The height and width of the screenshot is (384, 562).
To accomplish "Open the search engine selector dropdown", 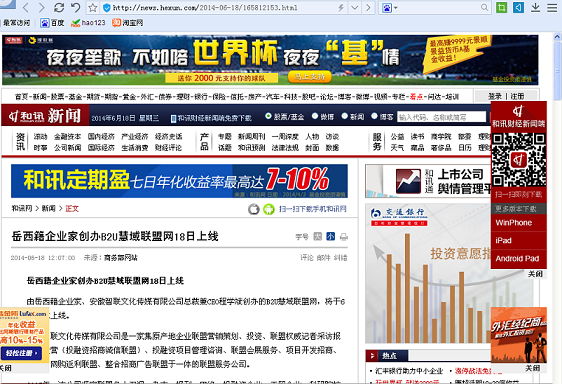I will point(390,8).
